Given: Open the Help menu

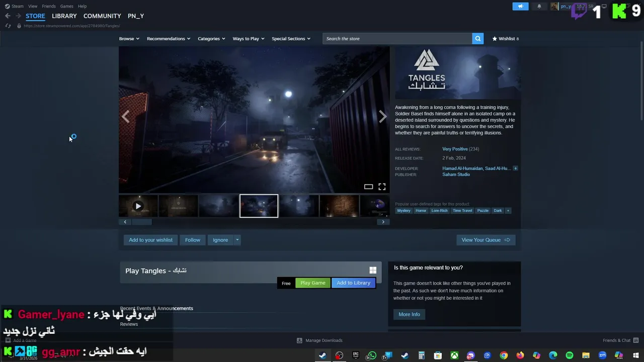Looking at the screenshot, I should click(82, 6).
